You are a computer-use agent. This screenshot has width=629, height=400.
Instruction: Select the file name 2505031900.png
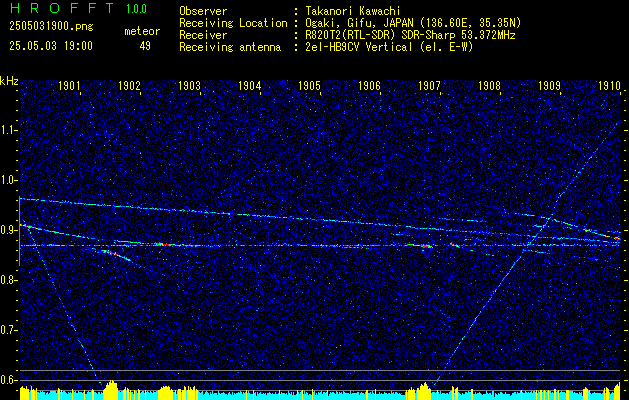51,27
